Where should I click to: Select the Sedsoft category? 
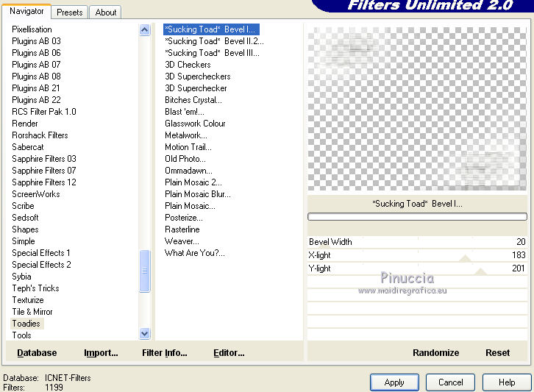(x=25, y=218)
